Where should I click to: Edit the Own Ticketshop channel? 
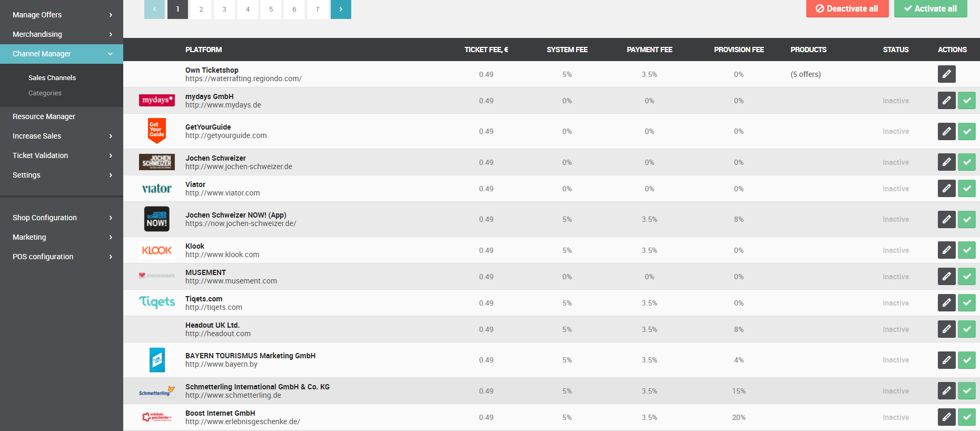click(x=946, y=74)
